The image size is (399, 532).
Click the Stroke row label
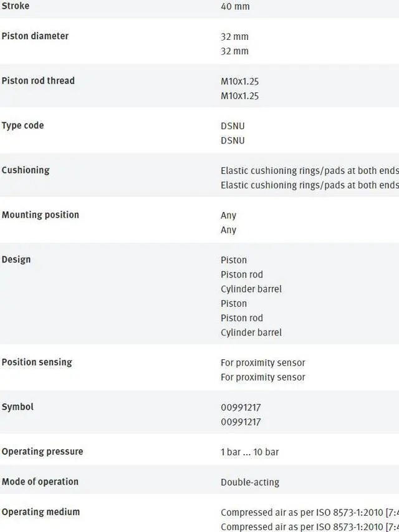[x=16, y=6]
